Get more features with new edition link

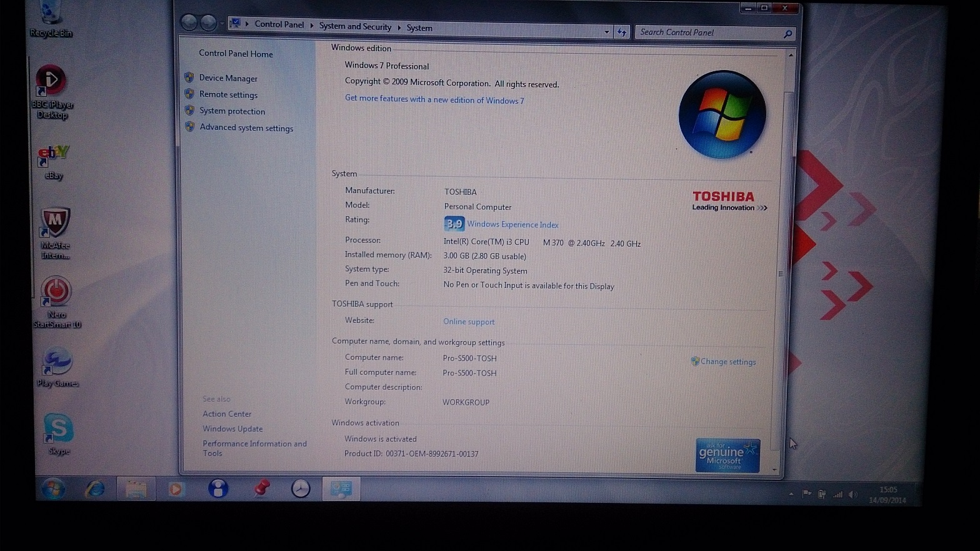coord(434,99)
